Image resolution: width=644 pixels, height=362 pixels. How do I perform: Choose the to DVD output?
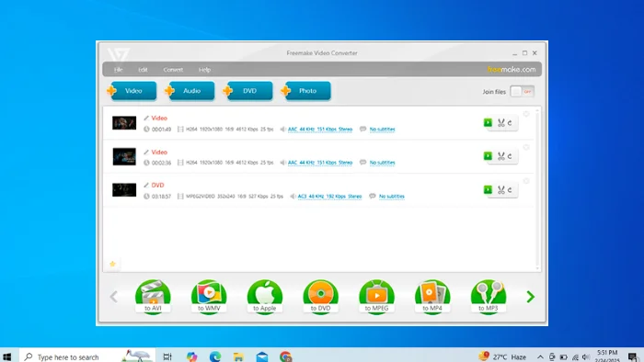[x=320, y=297]
